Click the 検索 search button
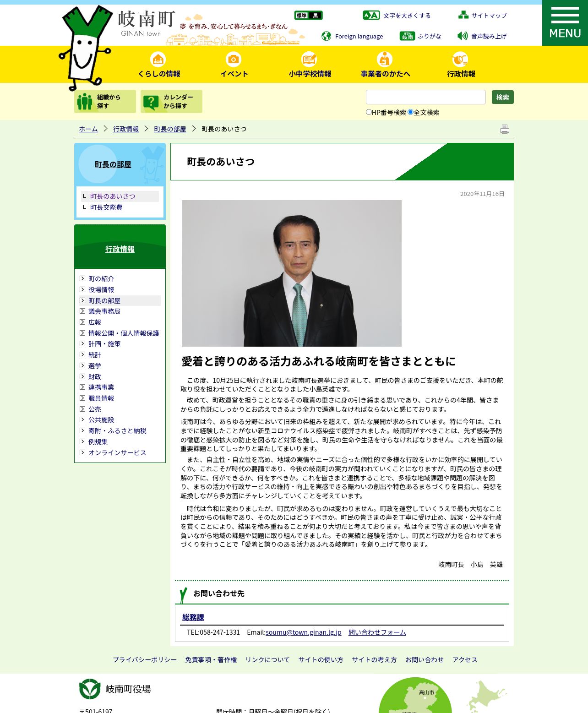Viewport: 588px width, 713px height. (503, 97)
